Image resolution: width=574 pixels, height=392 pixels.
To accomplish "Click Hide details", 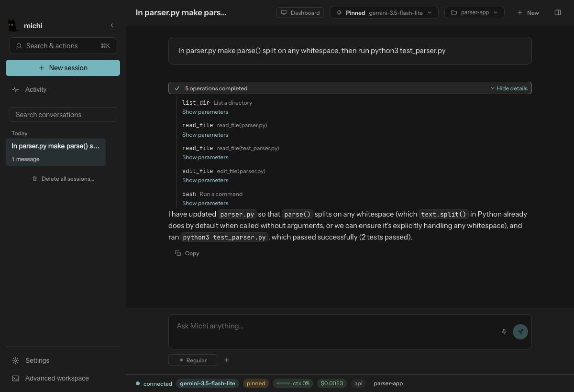I will click(x=509, y=88).
